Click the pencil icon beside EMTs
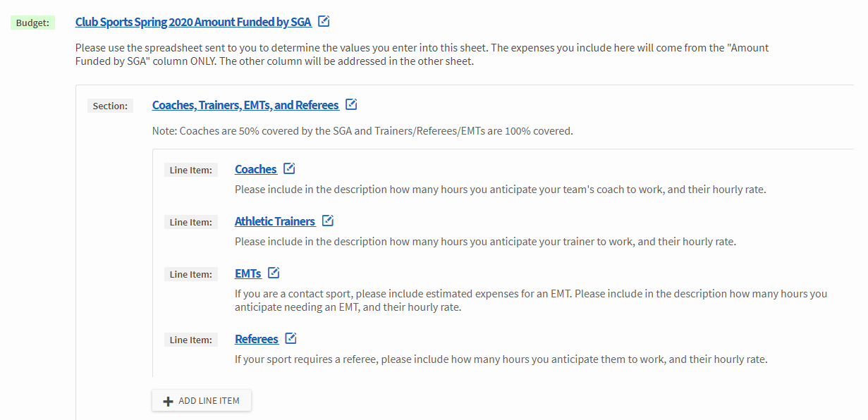The width and height of the screenshot is (868, 420). point(274,273)
